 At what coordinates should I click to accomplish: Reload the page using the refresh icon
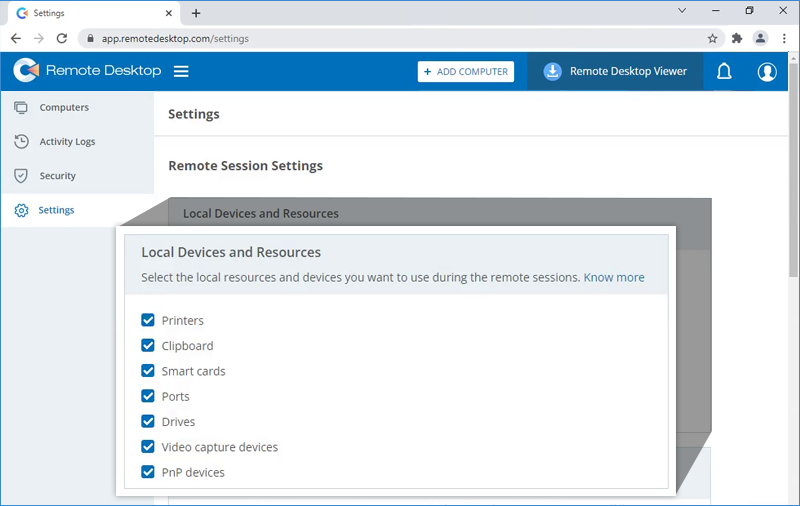pos(62,38)
